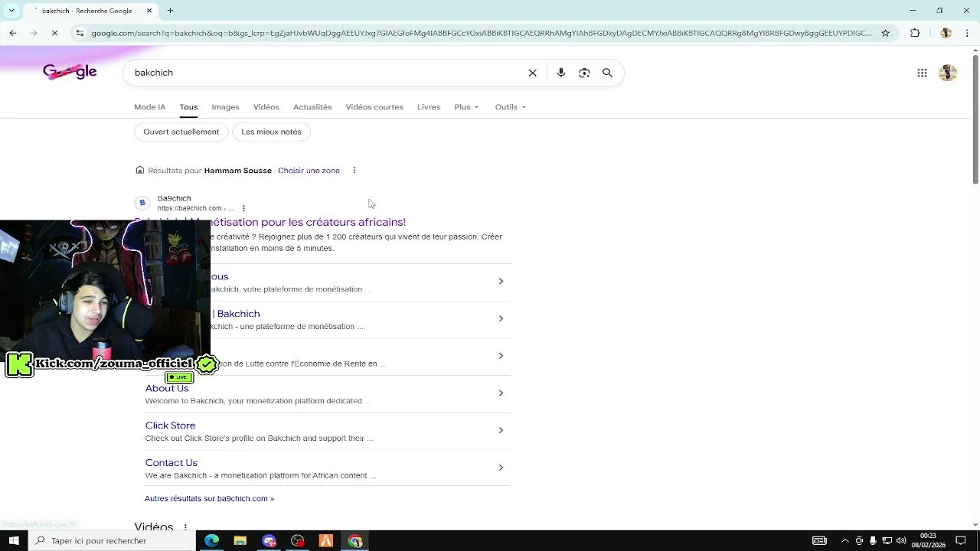Click the Google search input containing bakchich

coord(327,73)
